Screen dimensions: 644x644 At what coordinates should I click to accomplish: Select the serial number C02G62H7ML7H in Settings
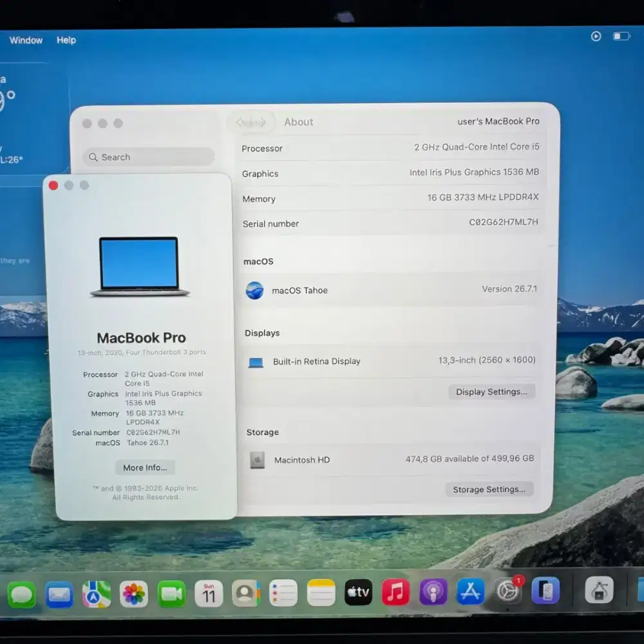504,222
